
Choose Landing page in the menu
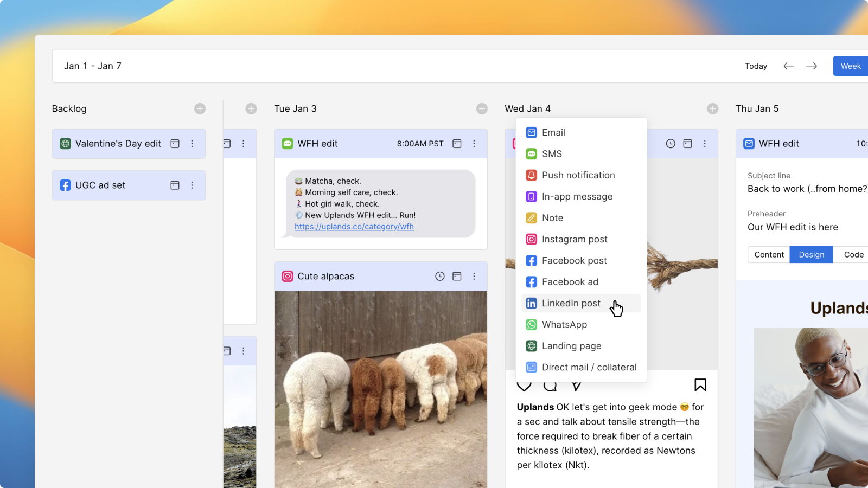tap(581, 346)
